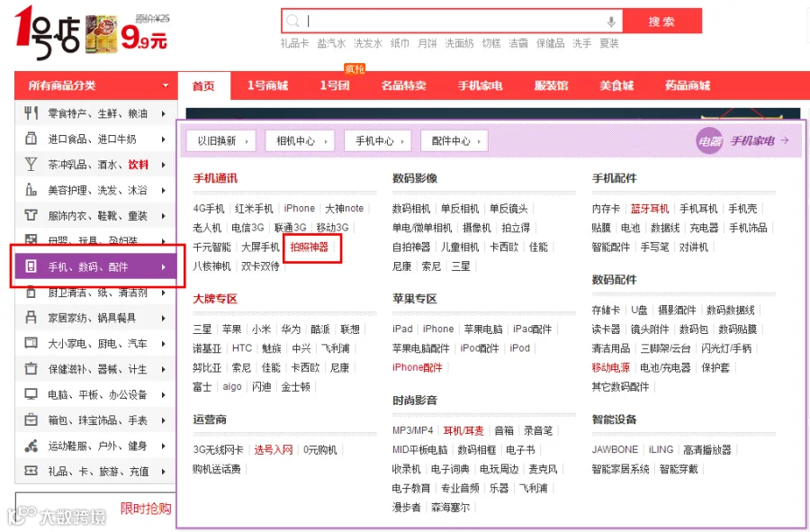Click the home textile category icon

31,318
